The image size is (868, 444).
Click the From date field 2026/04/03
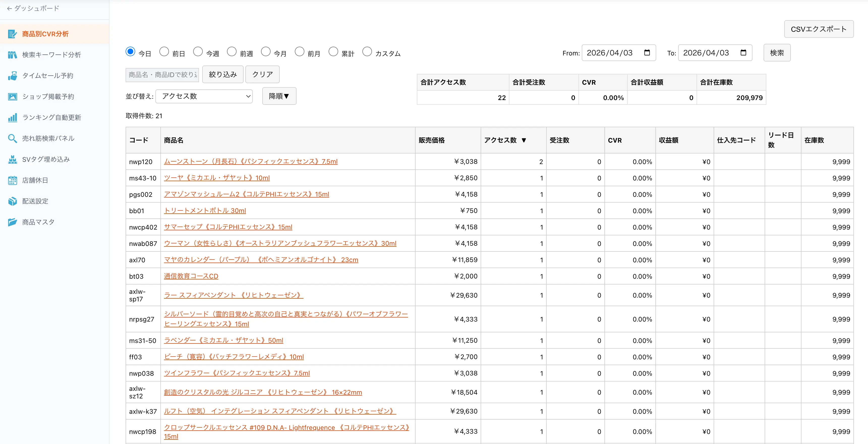(619, 53)
